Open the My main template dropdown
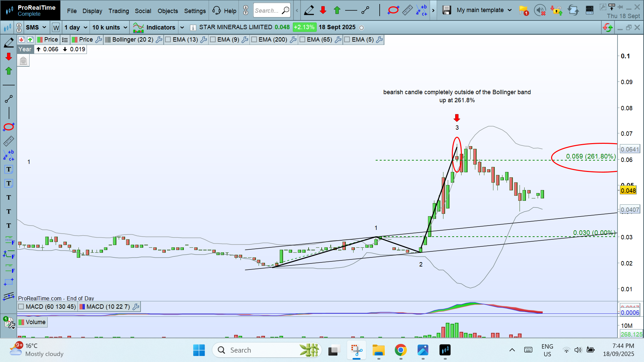This screenshot has height=362, width=644. pos(484,10)
